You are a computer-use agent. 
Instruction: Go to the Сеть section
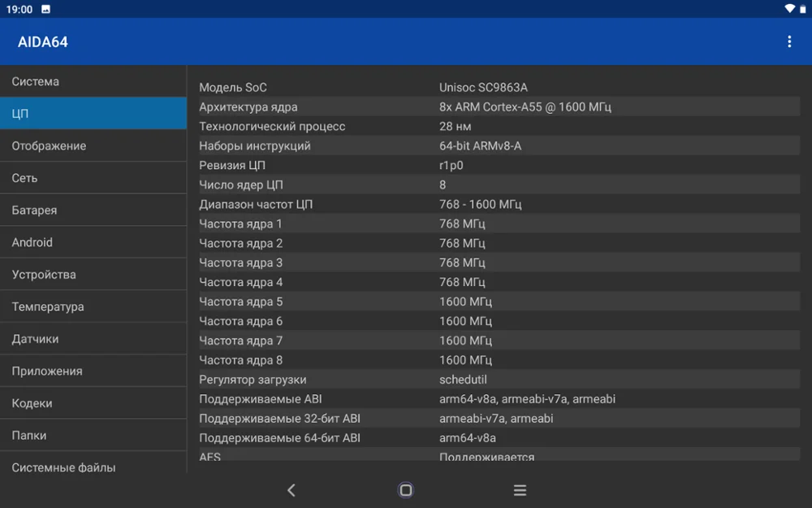[x=93, y=178]
